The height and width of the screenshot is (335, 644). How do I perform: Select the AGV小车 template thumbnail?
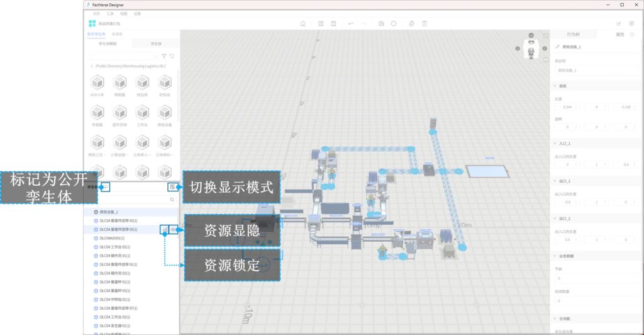tap(97, 83)
